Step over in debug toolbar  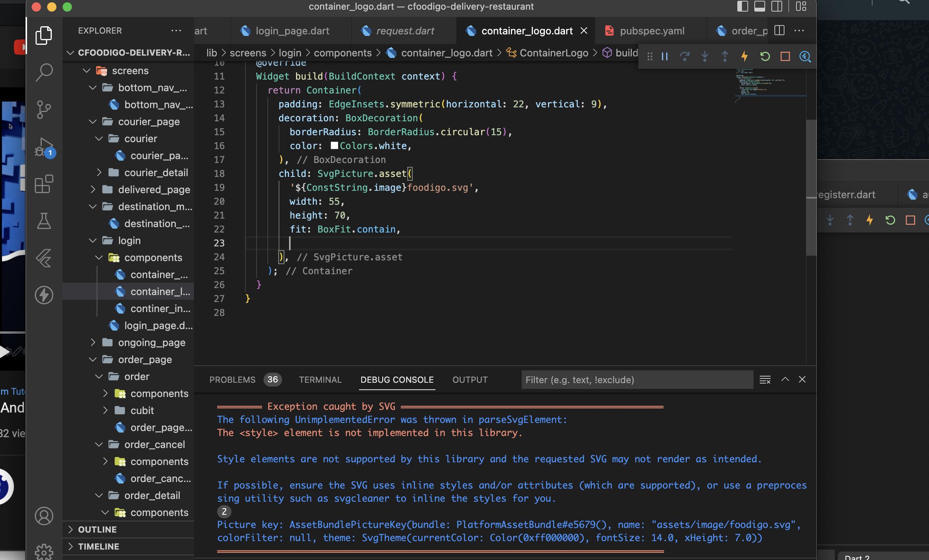[x=684, y=57]
